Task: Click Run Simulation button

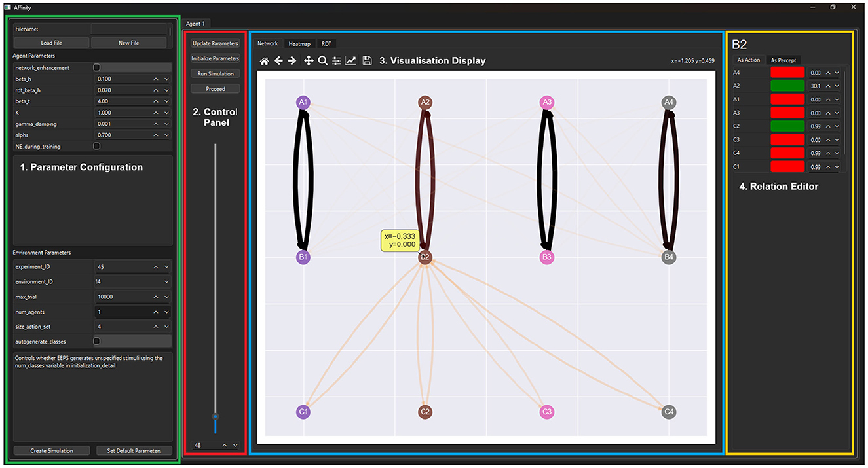Action: coord(216,73)
